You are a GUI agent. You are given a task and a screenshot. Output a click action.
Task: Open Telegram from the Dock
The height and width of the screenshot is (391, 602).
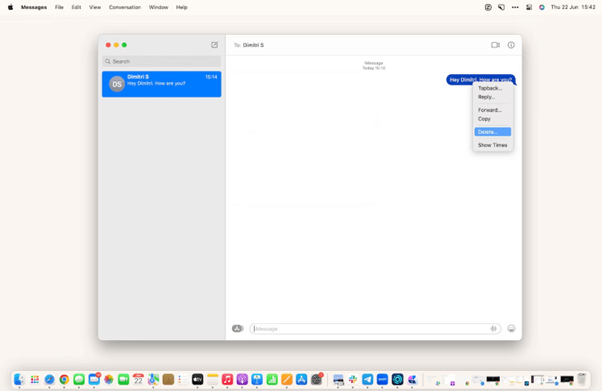pos(367,379)
